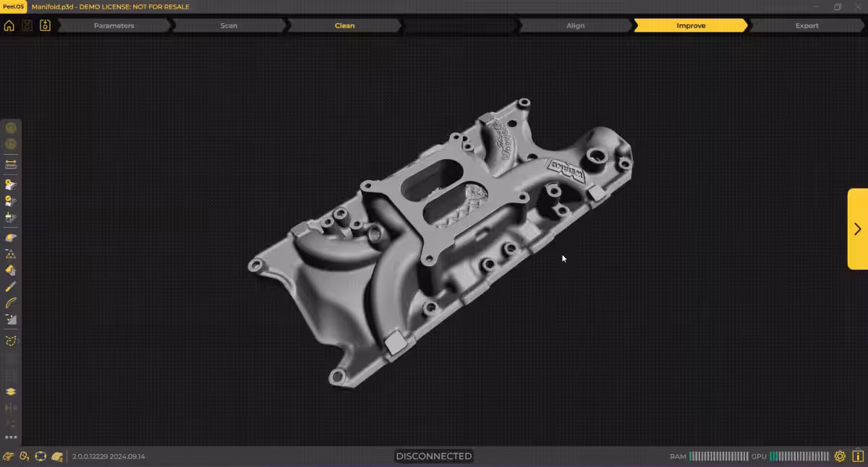The height and width of the screenshot is (467, 868).
Task: Click the Home icon in top bar
Action: (9, 26)
